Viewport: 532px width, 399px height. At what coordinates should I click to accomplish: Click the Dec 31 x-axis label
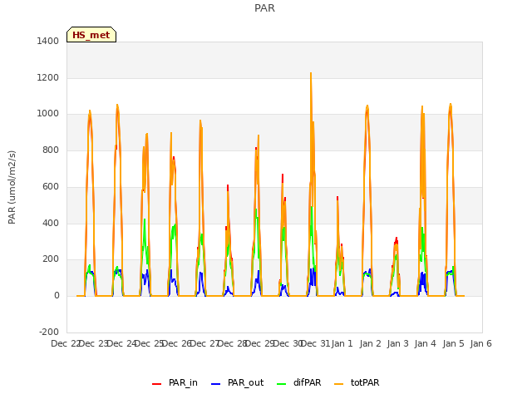[316, 343]
